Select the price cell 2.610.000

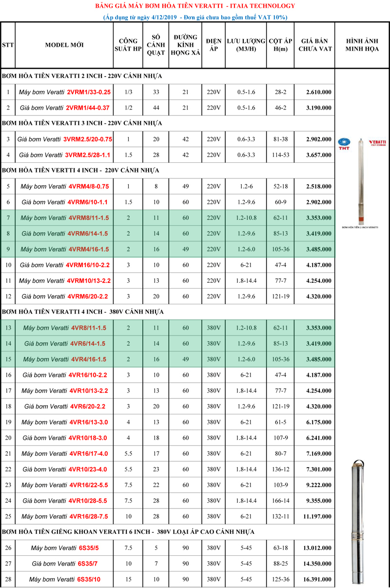pos(319,92)
